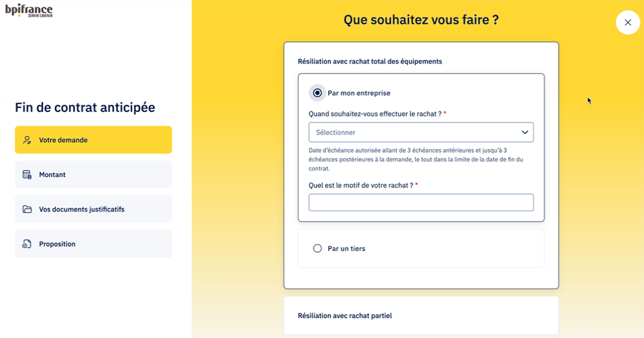Click the bpifrance logo
Viewport: 644px width, 338px height.
pyautogui.click(x=29, y=11)
